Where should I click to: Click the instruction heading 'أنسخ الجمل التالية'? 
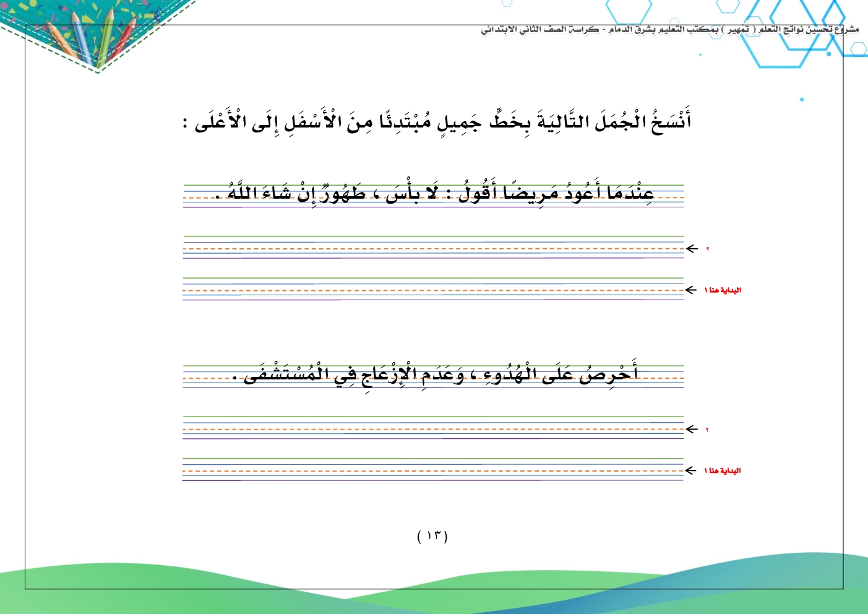[x=437, y=121]
